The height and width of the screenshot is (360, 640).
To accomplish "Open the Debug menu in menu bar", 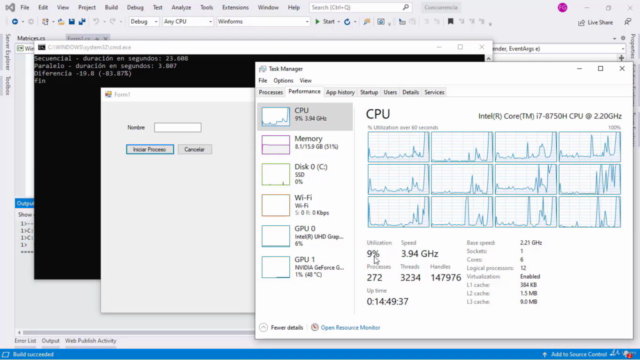I will pos(135,7).
